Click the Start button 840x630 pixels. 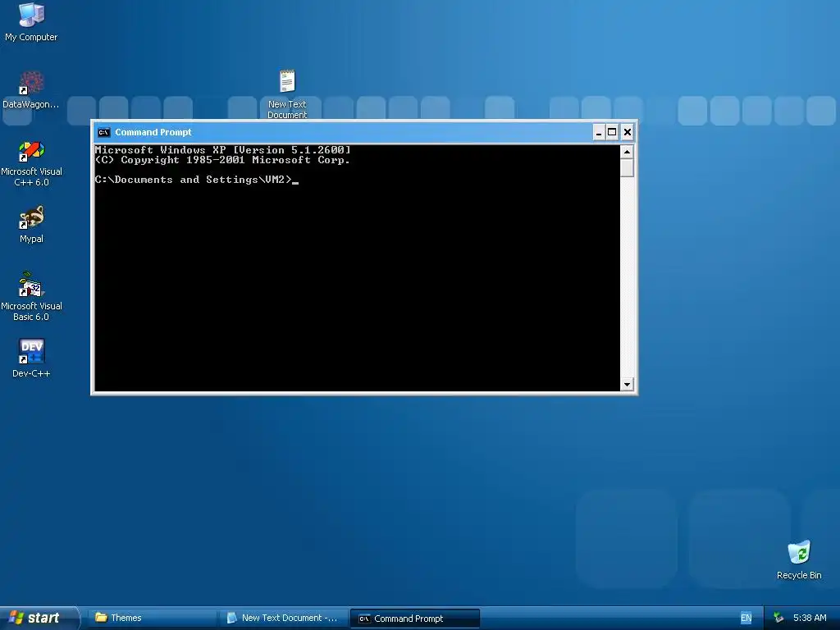point(39,619)
